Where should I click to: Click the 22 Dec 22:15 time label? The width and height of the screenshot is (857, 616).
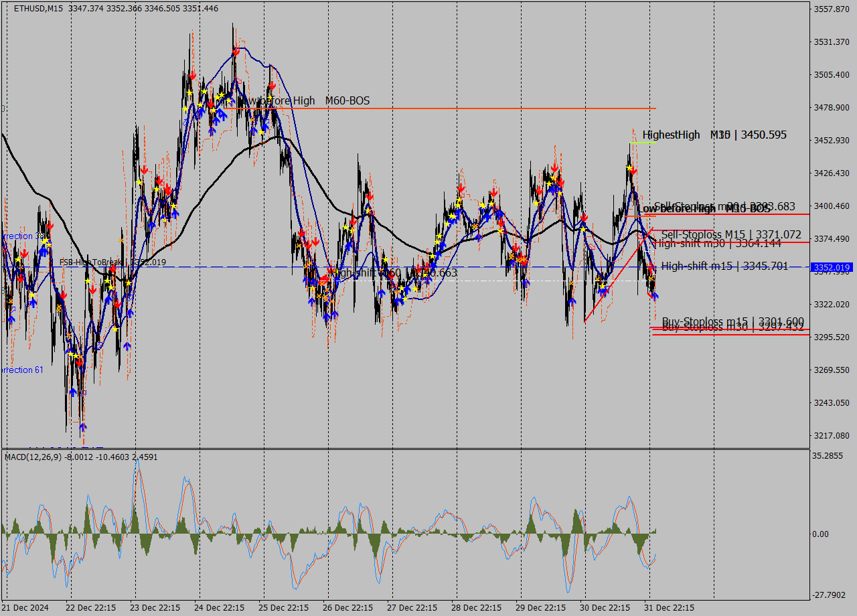pos(90,608)
